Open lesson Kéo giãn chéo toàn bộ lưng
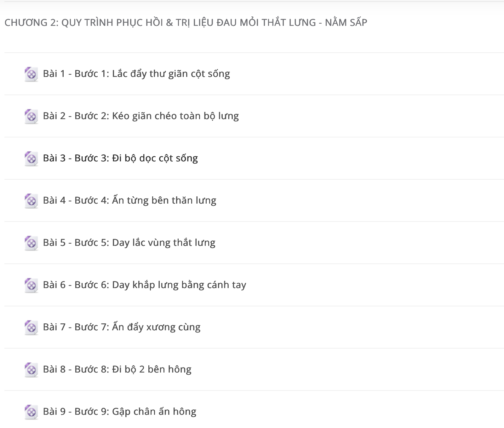The image size is (504, 428). (141, 116)
